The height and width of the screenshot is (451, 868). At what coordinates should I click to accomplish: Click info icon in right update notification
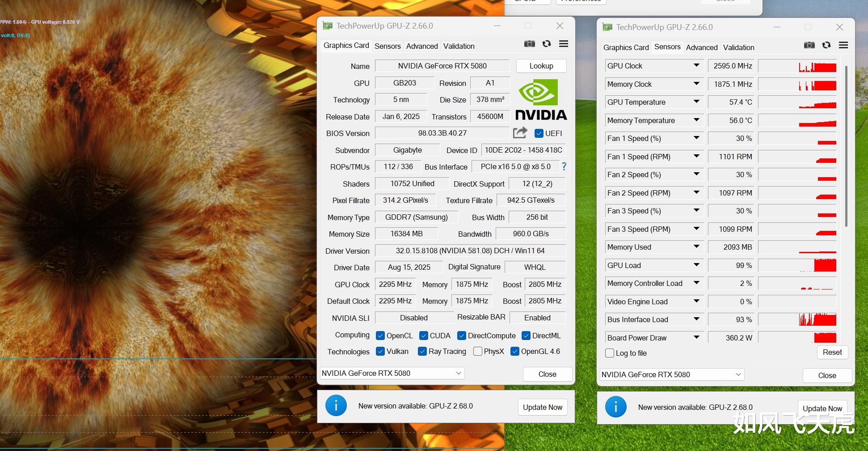(x=615, y=407)
